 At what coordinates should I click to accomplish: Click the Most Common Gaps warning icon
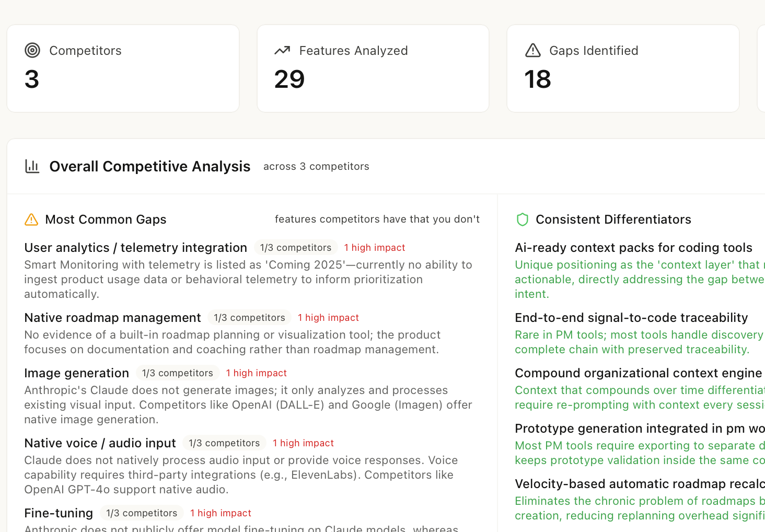coord(31,219)
